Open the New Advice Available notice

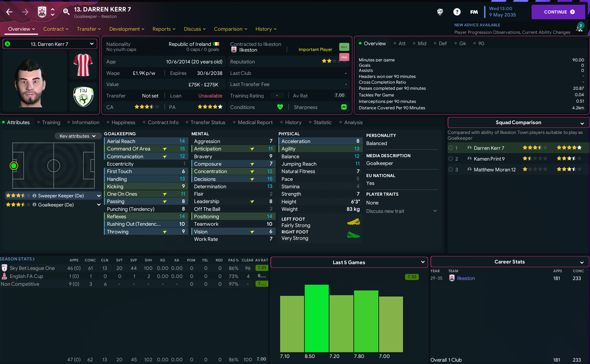(x=477, y=25)
